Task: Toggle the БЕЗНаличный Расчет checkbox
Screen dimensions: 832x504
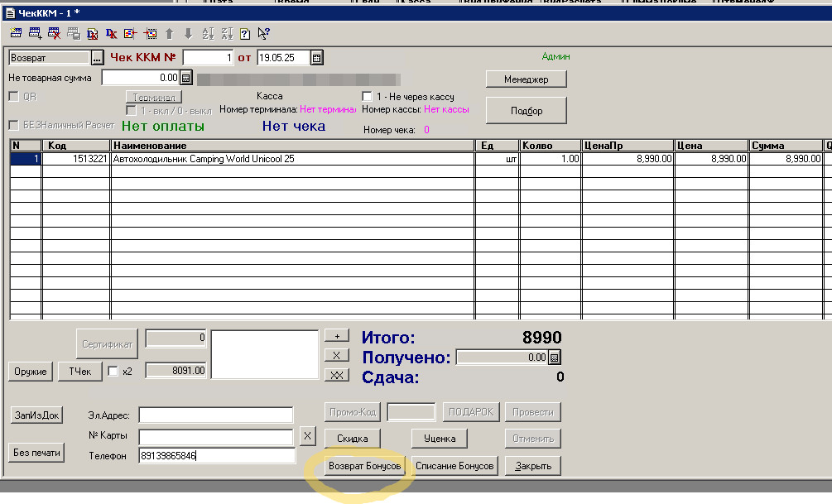Action: pyautogui.click(x=14, y=125)
